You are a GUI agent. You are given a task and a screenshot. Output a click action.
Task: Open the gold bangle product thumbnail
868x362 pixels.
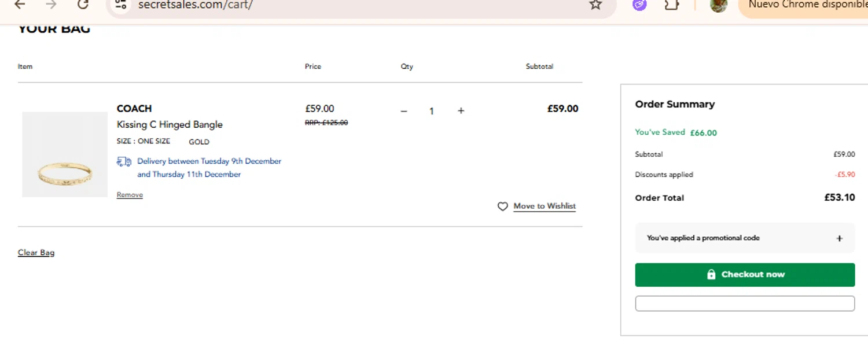[65, 154]
